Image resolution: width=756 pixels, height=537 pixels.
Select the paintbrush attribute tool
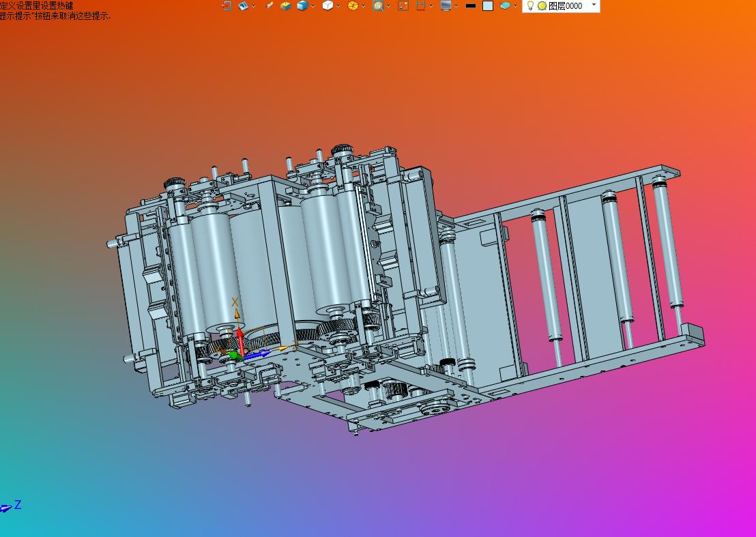[x=270, y=5]
